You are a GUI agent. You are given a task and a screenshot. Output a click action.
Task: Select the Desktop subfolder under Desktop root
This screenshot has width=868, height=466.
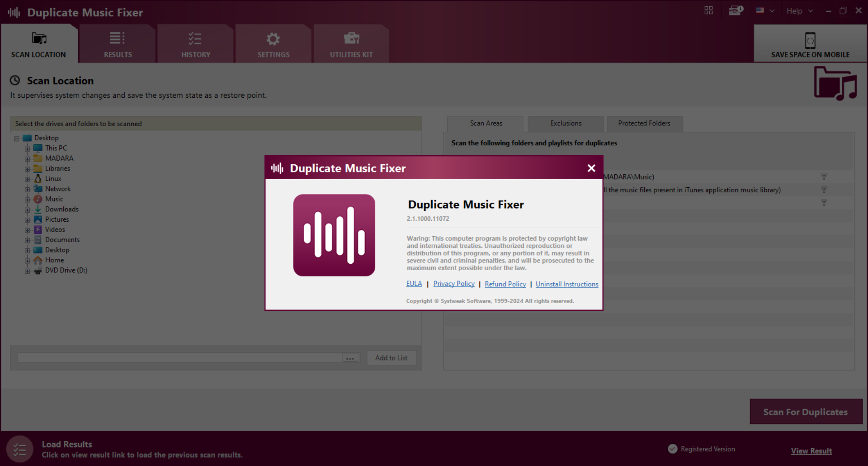(57, 250)
